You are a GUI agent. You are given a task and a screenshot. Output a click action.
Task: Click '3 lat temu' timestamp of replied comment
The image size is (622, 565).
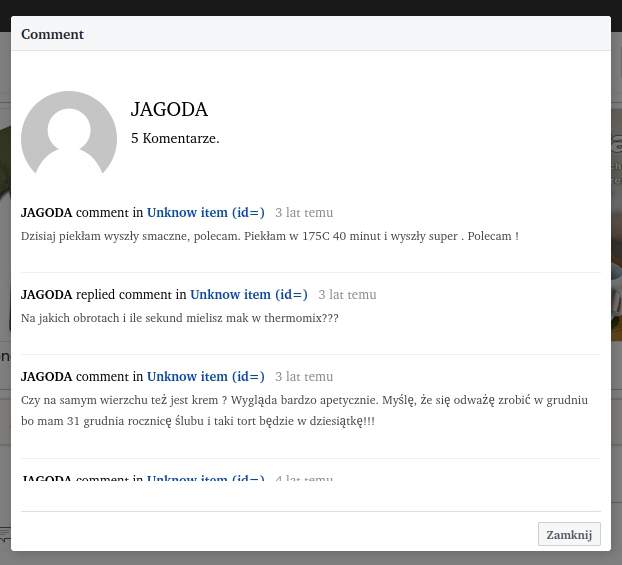click(x=347, y=295)
